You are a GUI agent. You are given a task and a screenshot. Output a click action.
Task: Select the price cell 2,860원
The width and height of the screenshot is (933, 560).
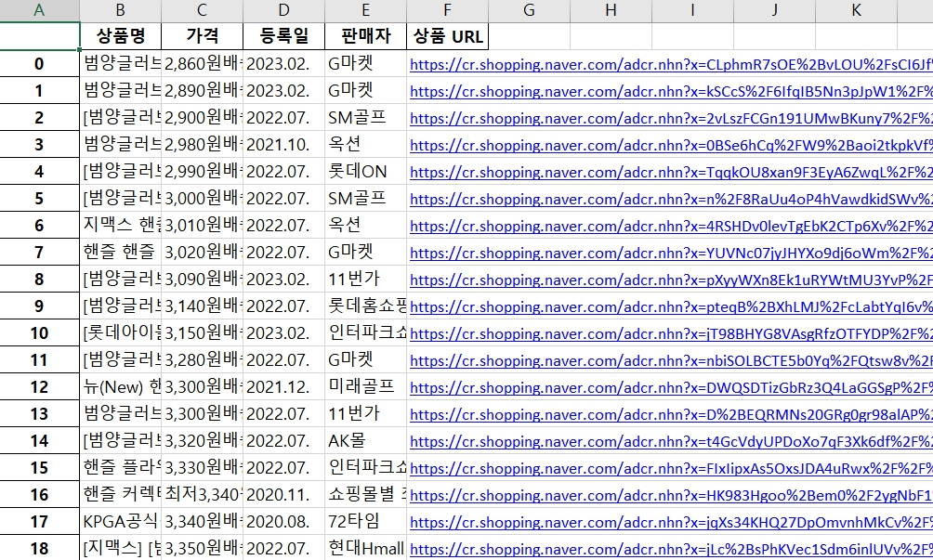coord(202,63)
